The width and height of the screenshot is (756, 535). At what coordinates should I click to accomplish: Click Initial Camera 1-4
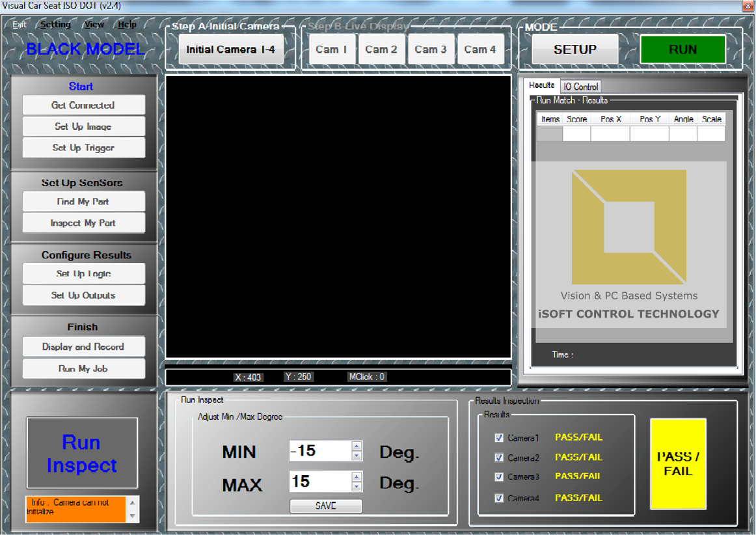tap(230, 49)
